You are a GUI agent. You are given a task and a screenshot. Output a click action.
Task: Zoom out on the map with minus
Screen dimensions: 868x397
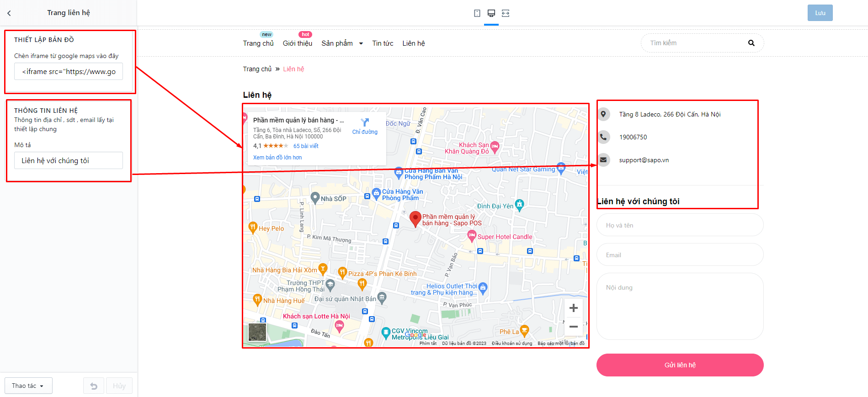574,327
